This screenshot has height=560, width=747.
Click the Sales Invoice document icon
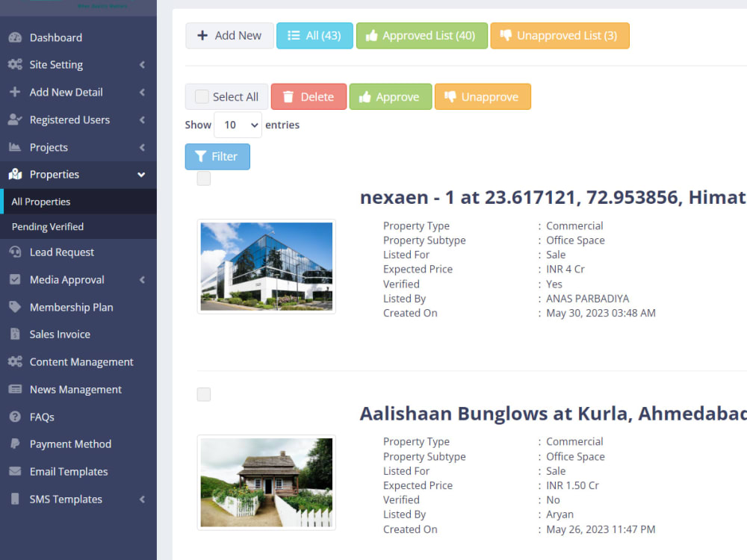coord(15,335)
